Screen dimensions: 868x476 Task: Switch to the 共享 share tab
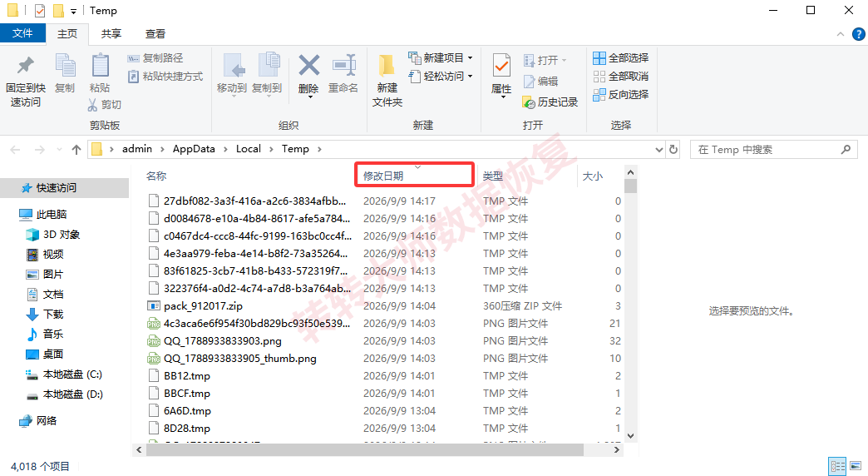(111, 34)
